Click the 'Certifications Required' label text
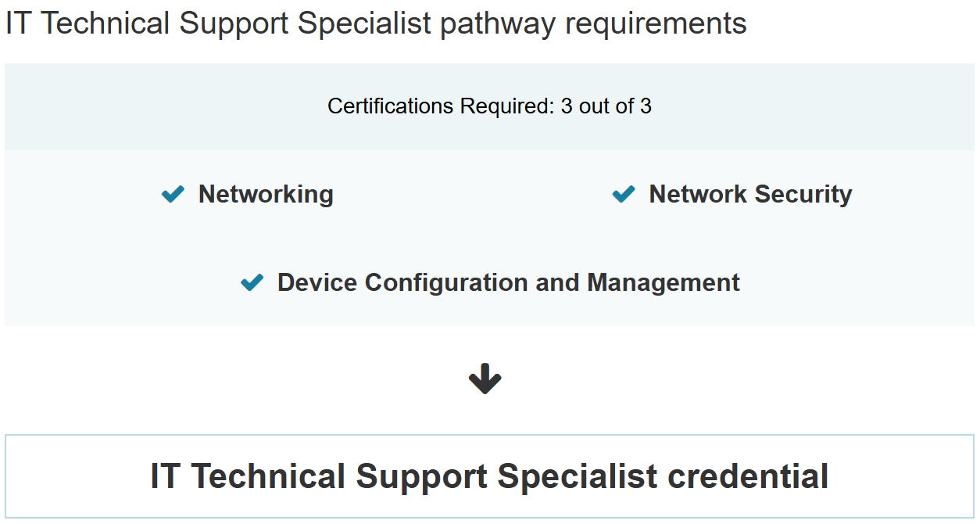 click(x=441, y=106)
